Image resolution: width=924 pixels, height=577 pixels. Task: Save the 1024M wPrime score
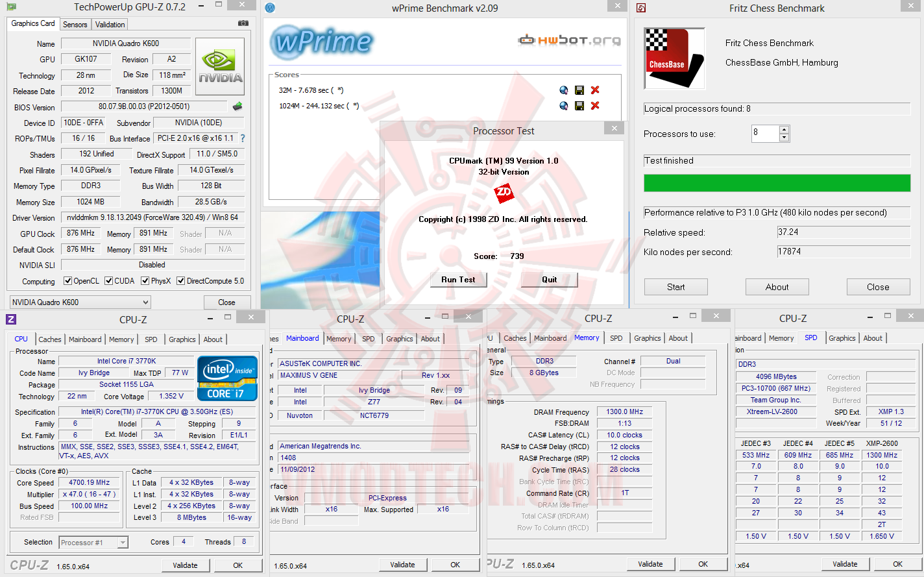tap(579, 106)
